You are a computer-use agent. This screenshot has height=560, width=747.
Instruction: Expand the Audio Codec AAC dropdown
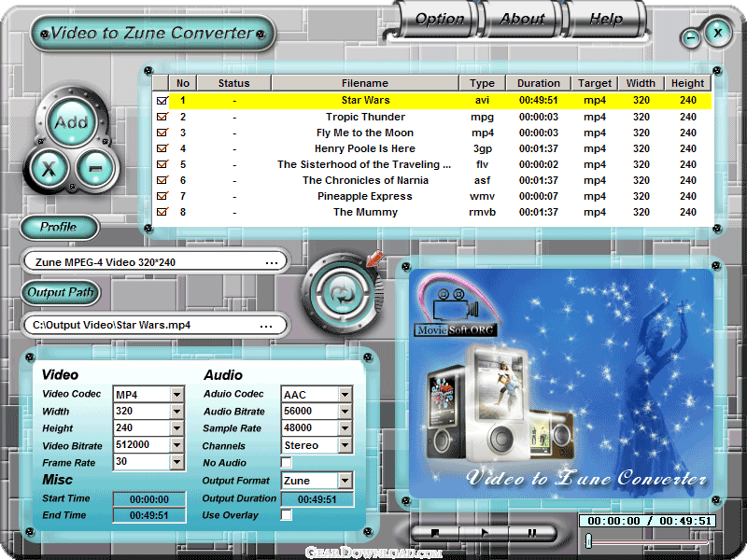[345, 394]
